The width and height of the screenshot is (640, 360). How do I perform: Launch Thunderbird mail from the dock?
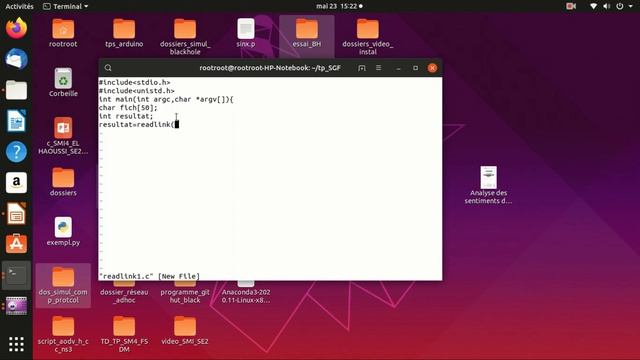16,59
